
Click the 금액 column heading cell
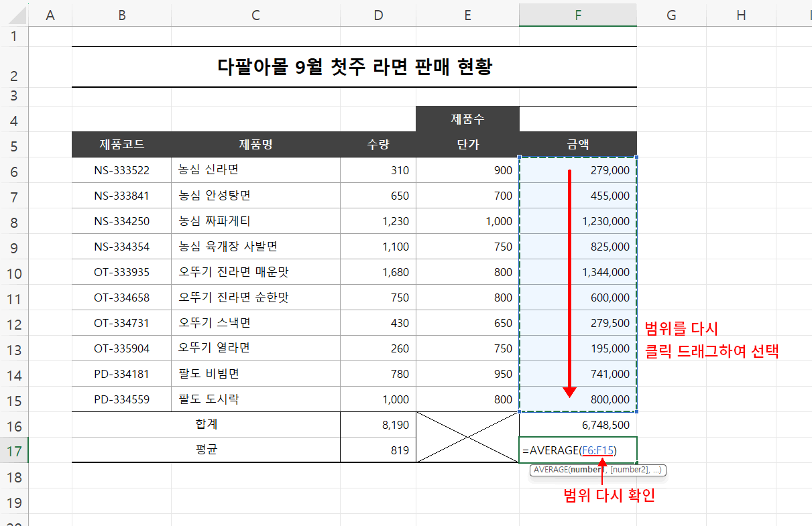click(x=578, y=145)
